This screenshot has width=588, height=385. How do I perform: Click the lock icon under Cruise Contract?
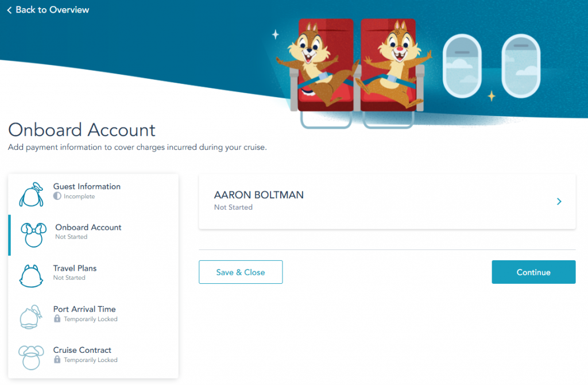coord(57,360)
